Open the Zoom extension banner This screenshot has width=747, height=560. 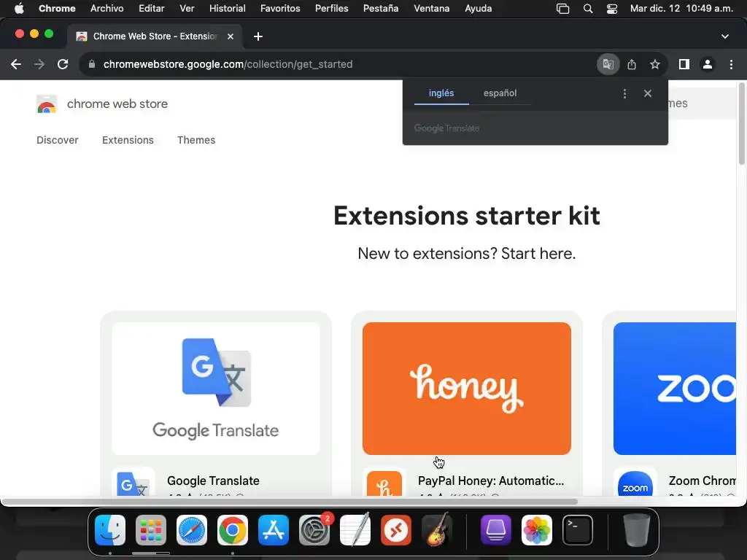pos(675,389)
